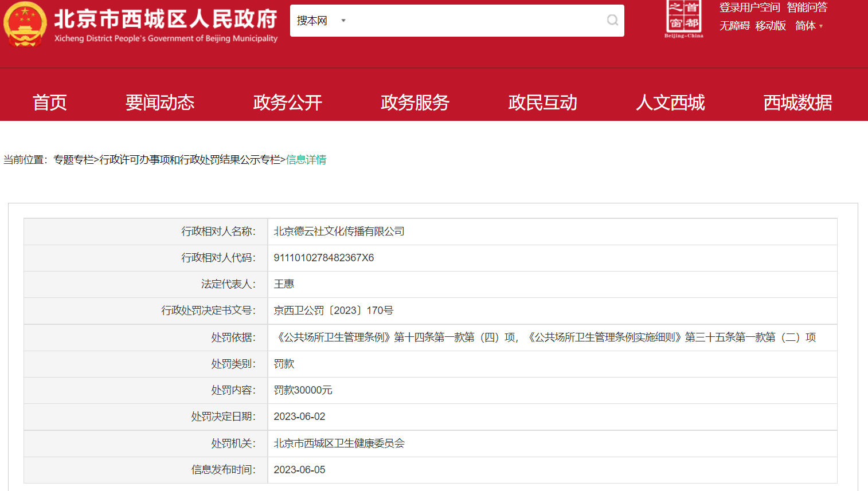Screen dimensions: 868x491
Task: Switch to 移动版 mobile version
Action: [x=771, y=26]
